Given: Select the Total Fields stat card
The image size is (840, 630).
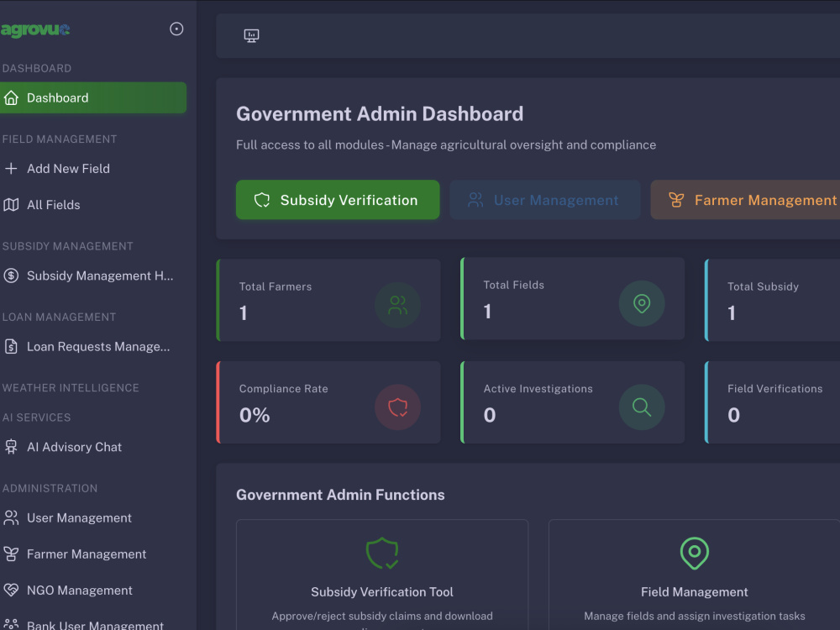Looking at the screenshot, I should [x=573, y=298].
